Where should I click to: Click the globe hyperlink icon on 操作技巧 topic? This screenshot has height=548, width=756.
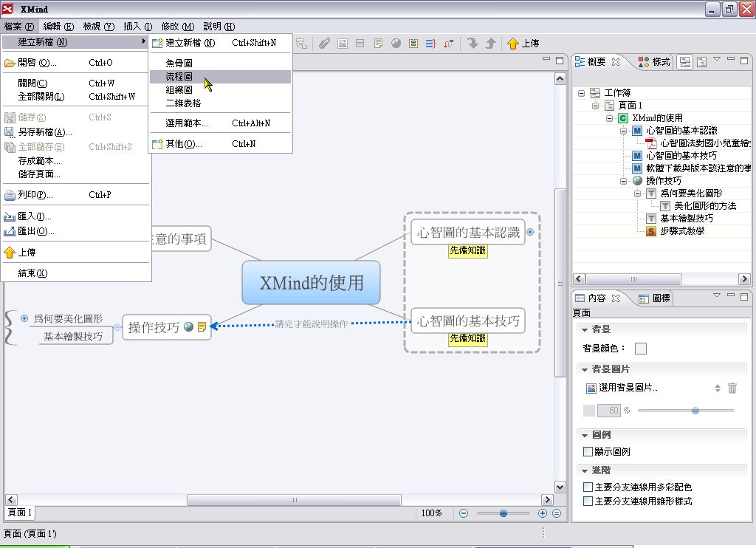coord(188,326)
